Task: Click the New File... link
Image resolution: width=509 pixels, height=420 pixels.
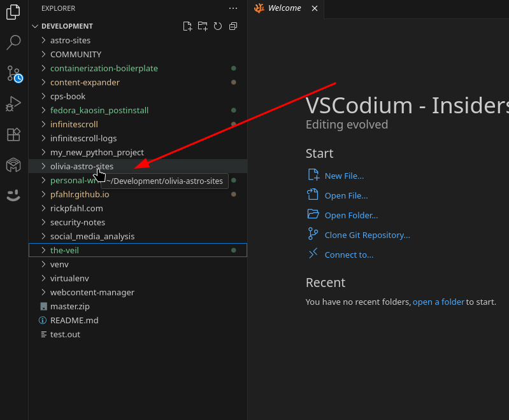Action: click(344, 176)
